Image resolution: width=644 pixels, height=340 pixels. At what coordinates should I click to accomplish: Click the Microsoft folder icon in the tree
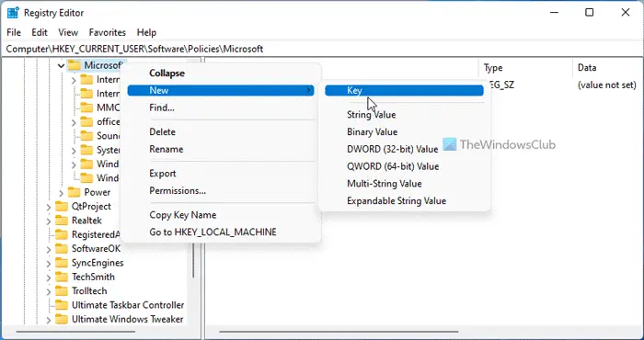[x=74, y=65]
